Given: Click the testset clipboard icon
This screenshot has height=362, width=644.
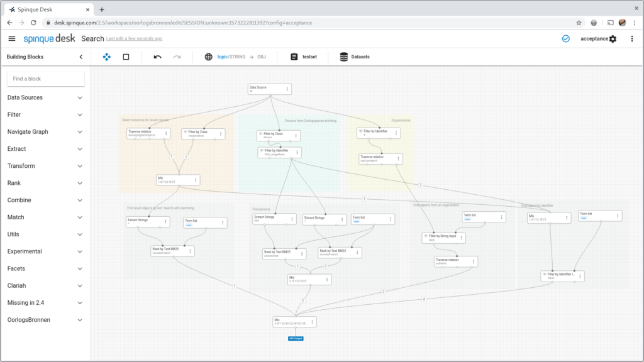Looking at the screenshot, I should (x=294, y=57).
